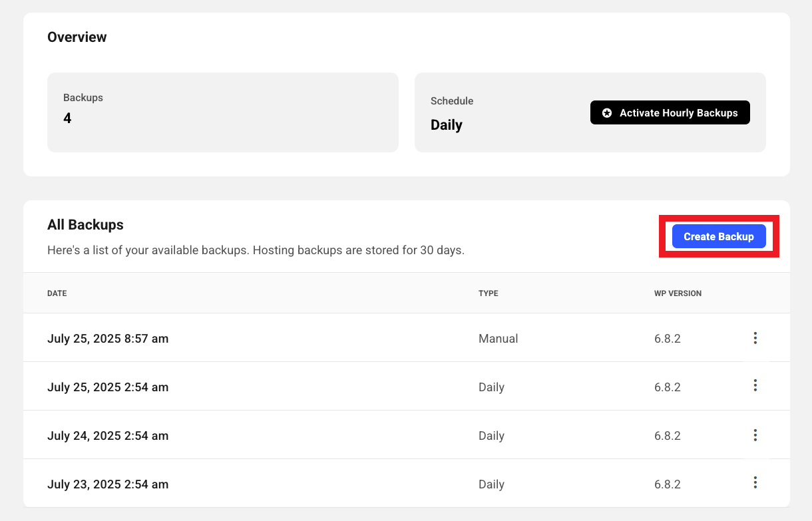Click the DATE column header
This screenshot has width=812, height=521.
tap(57, 293)
